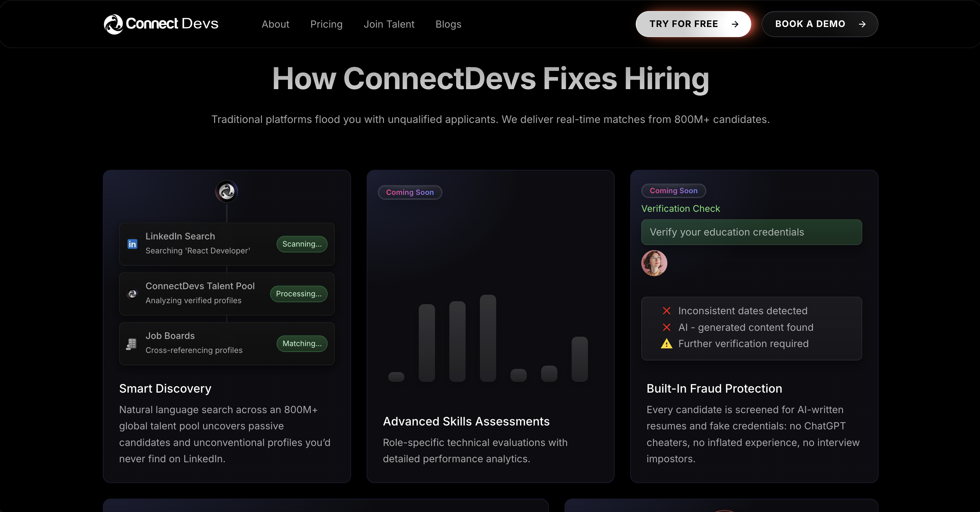Navigate to Join Talent
This screenshot has height=512, width=980.
point(389,24)
